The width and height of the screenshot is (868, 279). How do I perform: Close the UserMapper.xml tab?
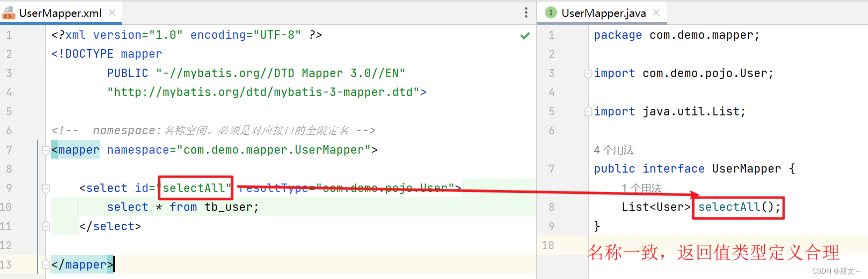112,12
